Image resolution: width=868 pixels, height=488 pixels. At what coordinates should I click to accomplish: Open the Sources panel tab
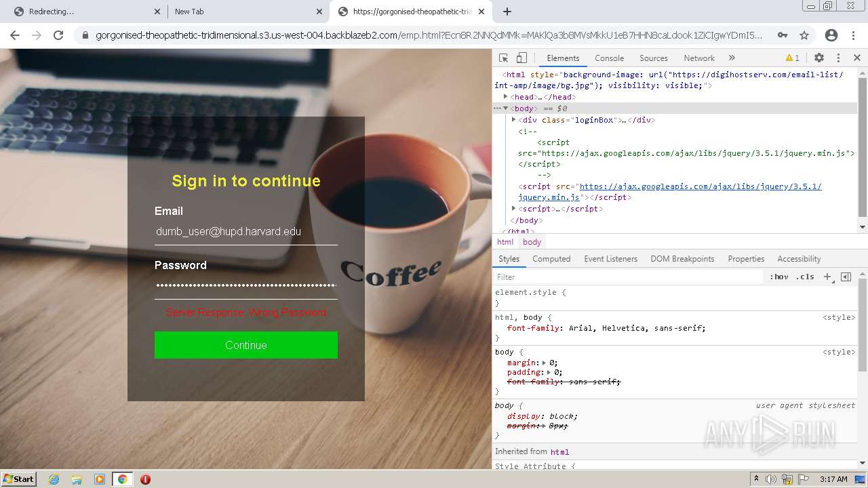pos(654,58)
